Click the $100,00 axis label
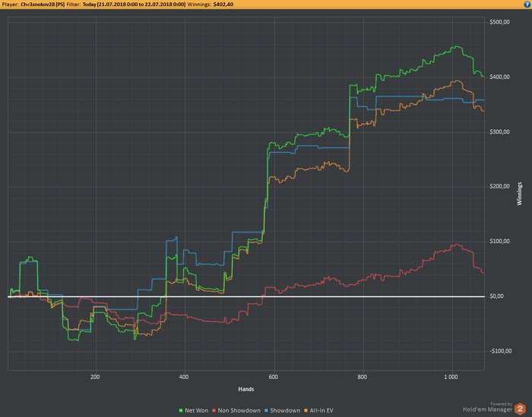This screenshot has height=417, width=532. (499, 242)
